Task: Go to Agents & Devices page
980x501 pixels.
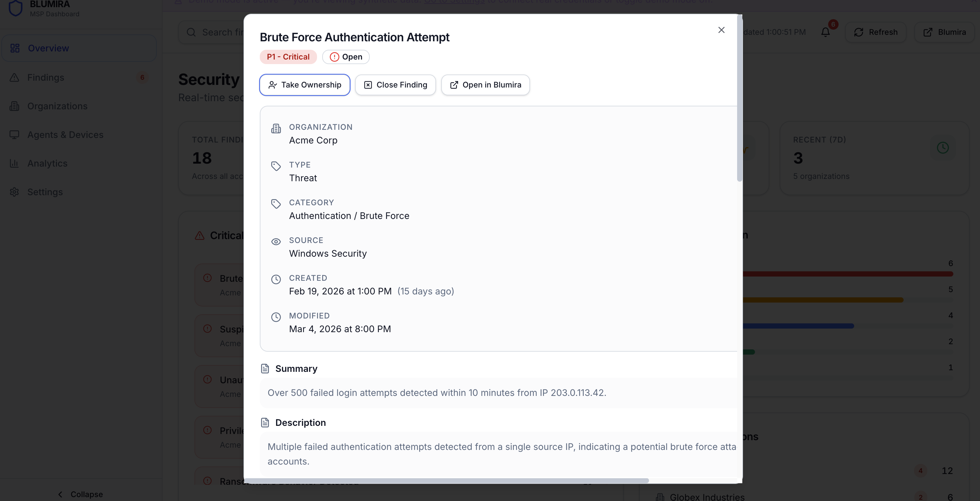Action: click(65, 135)
